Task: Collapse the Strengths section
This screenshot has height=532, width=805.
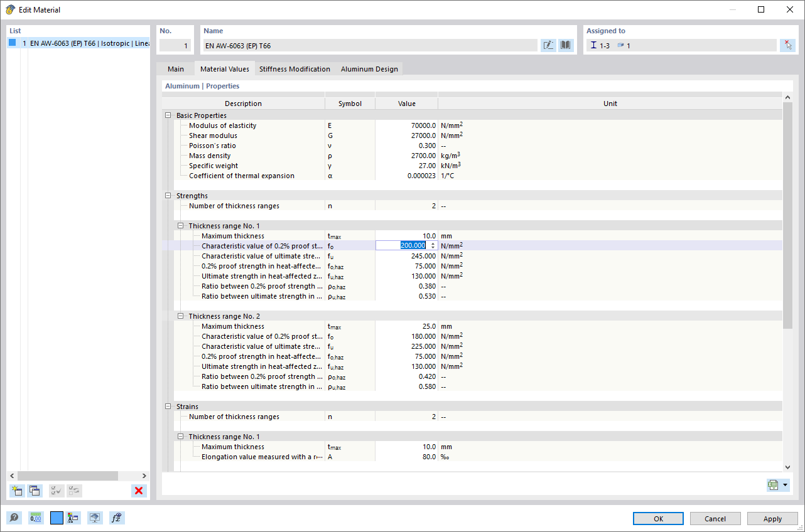Action: click(x=167, y=195)
